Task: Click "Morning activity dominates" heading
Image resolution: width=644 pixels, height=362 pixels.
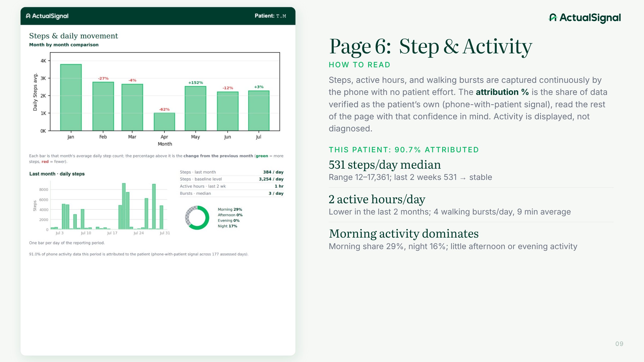Action: pos(404,234)
